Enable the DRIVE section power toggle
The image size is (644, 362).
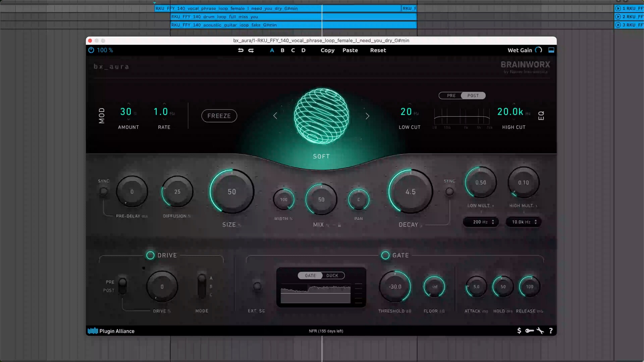click(x=150, y=255)
